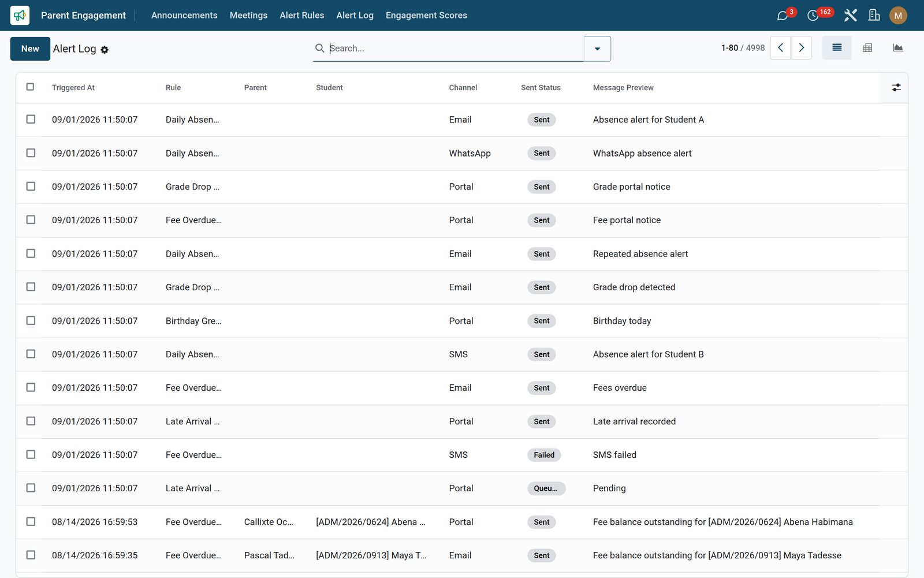
Task: Switch to graph view
Action: click(x=898, y=48)
